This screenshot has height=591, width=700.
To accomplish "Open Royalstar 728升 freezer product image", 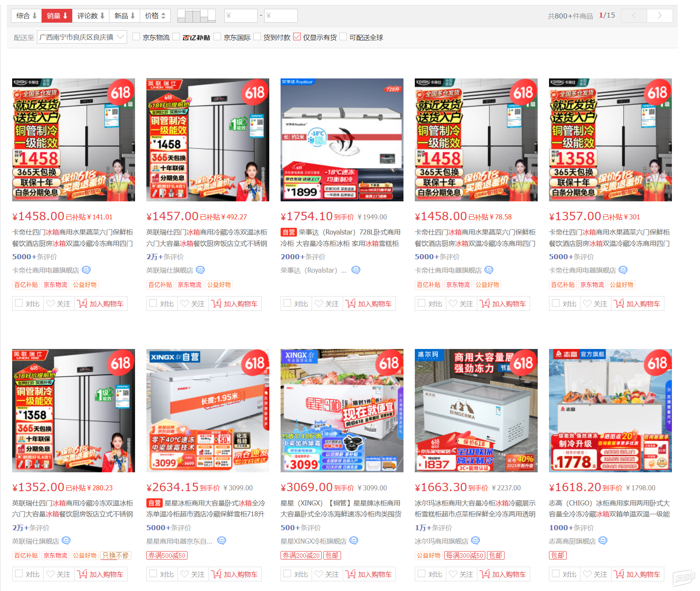I will tap(342, 140).
